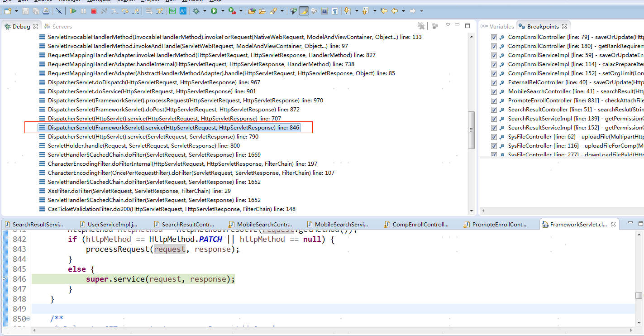
Task: Click the Drop to Frame icon
Action: click(x=149, y=11)
